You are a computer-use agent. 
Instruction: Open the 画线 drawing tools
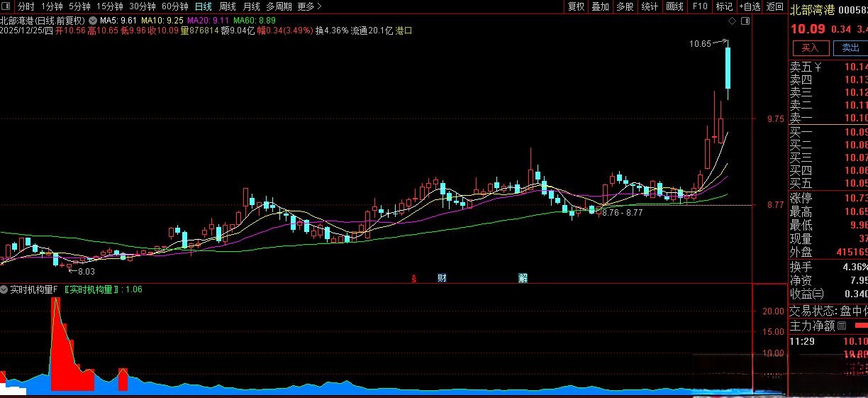click(674, 6)
